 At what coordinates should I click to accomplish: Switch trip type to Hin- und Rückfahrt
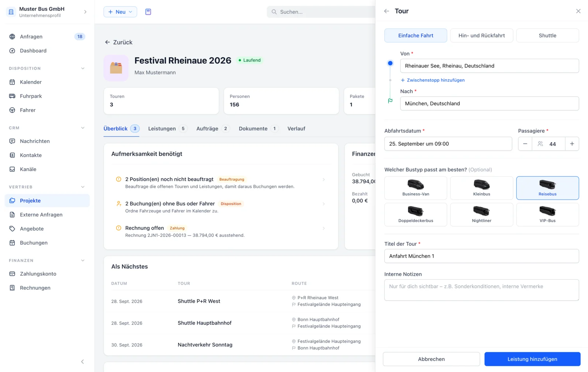481,36
